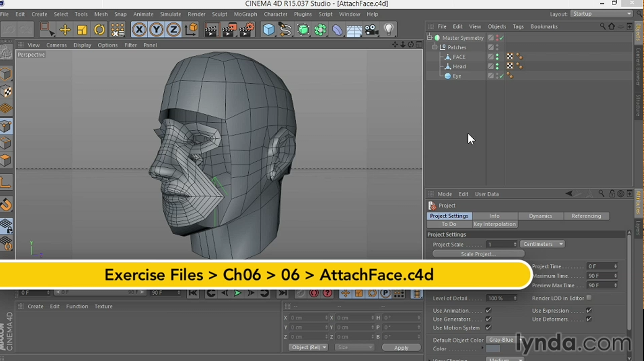
Task: Add a Cube primitive object
Action: [x=269, y=30]
